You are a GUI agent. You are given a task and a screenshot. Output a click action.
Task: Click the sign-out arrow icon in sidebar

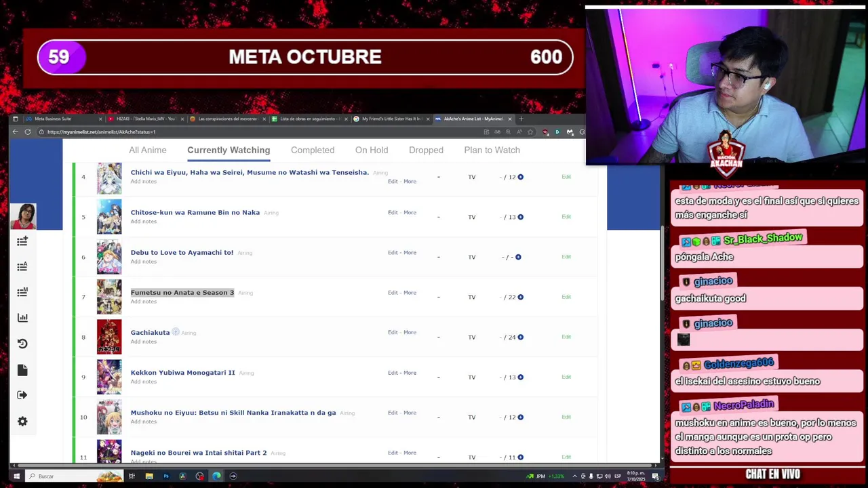click(22, 395)
